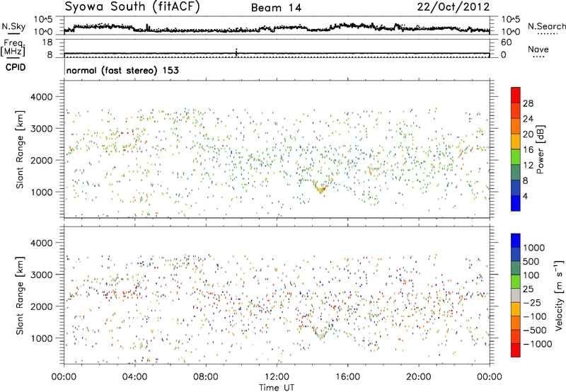Click the 'Power [dB]' colorbar title
This screenshot has height=392, width=566.
pyautogui.click(x=540, y=149)
